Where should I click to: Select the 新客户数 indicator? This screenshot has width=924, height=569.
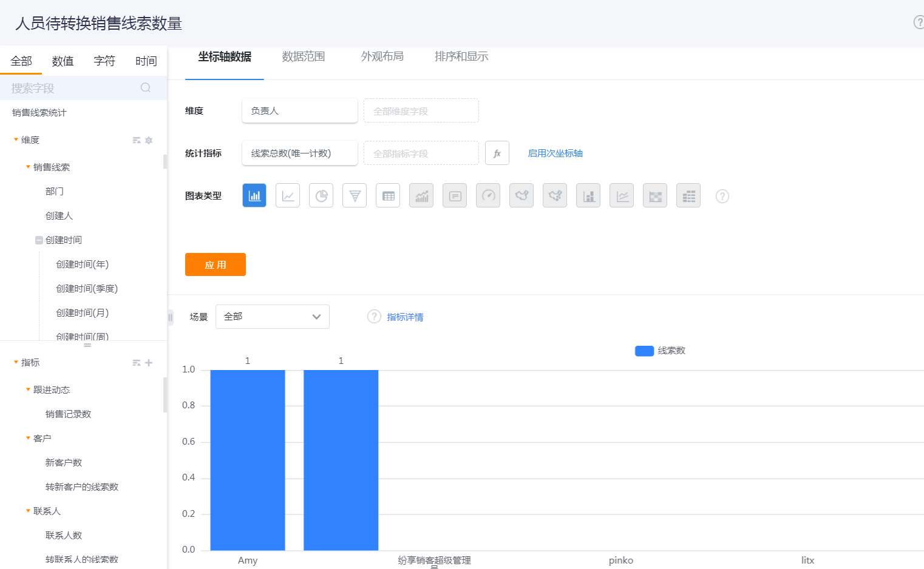(64, 462)
